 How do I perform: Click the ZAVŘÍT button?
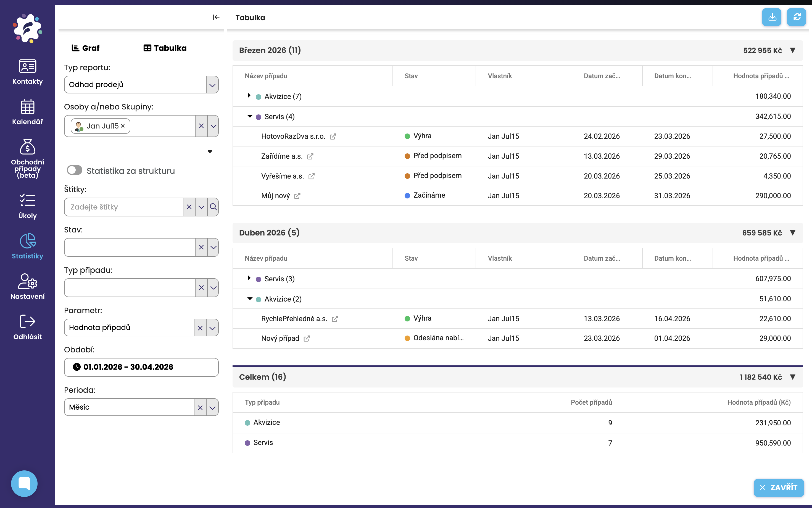(x=778, y=488)
